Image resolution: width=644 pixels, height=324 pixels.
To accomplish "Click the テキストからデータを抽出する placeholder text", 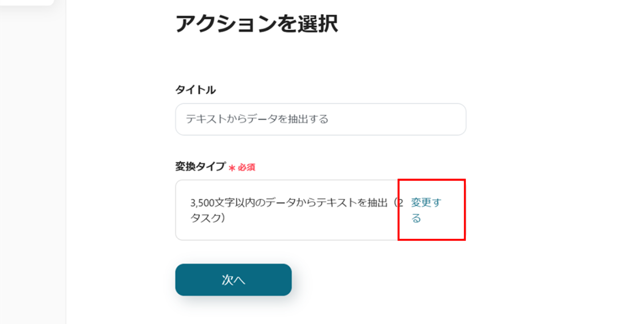I will [x=257, y=119].
